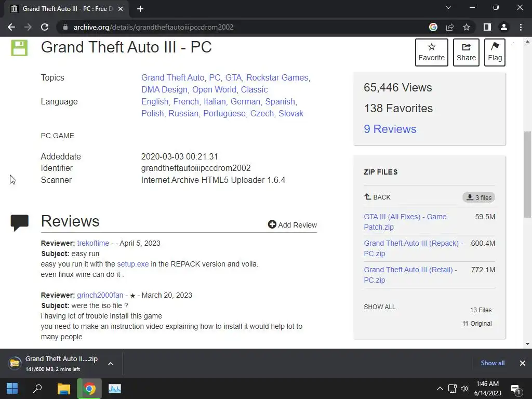Open File Explorer from taskbar
This screenshot has height=399, width=532.
[x=63, y=389]
